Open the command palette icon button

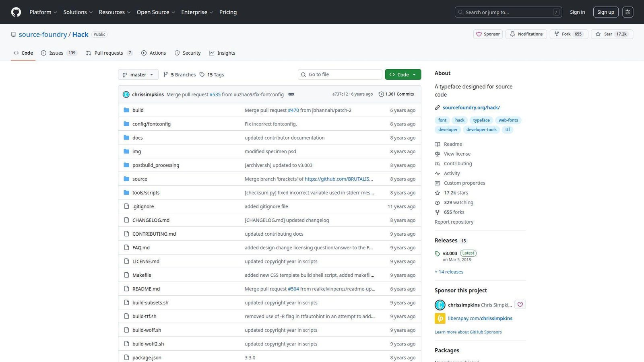pyautogui.click(x=628, y=12)
